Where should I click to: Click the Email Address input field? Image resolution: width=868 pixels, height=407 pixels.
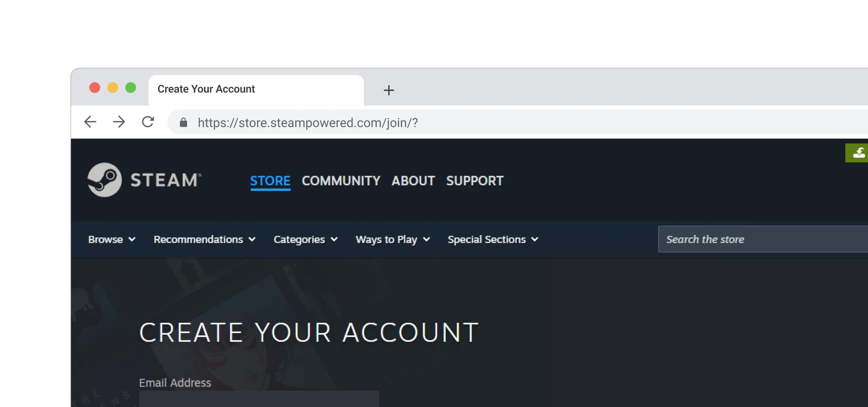(x=259, y=399)
